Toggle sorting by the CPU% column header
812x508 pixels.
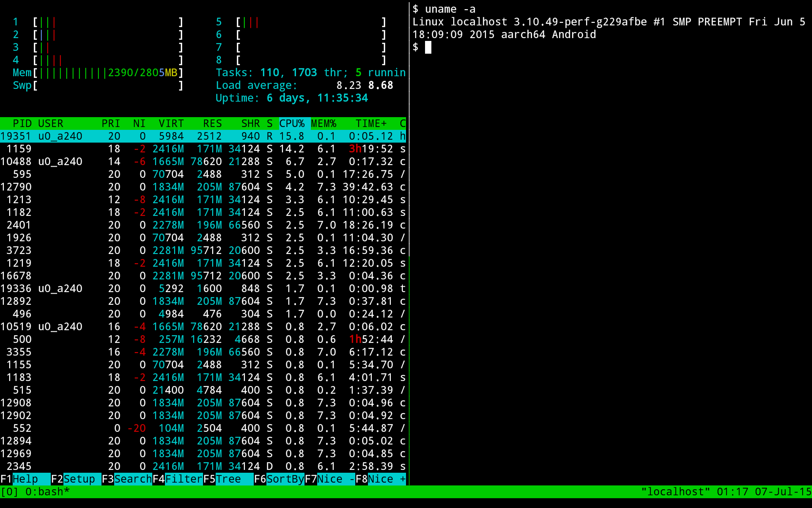tap(292, 123)
